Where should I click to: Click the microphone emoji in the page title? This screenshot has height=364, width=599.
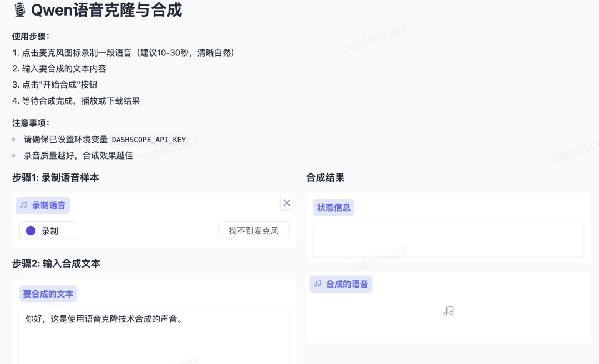pyautogui.click(x=19, y=11)
